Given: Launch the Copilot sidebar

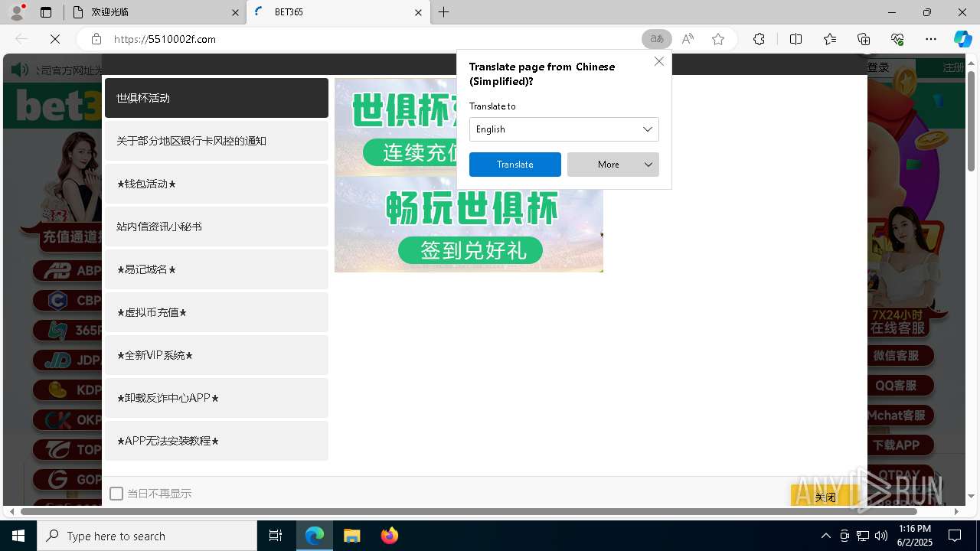Looking at the screenshot, I should [x=962, y=39].
